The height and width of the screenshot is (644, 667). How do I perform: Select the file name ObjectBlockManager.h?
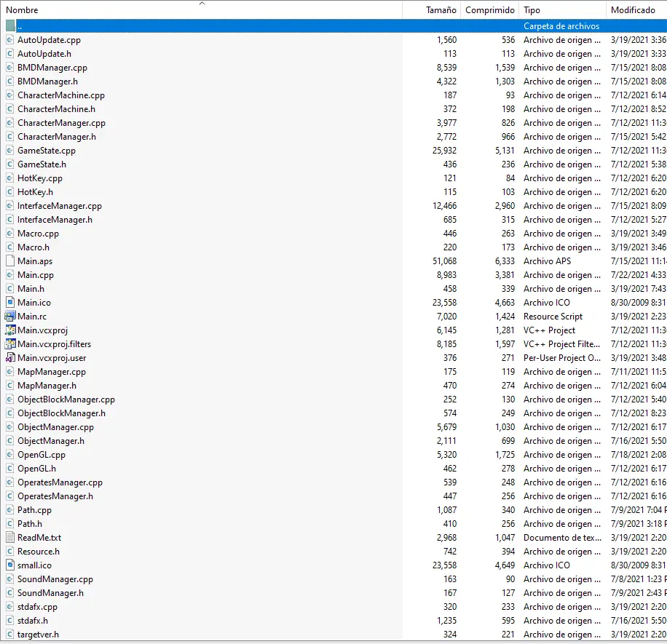click(61, 413)
